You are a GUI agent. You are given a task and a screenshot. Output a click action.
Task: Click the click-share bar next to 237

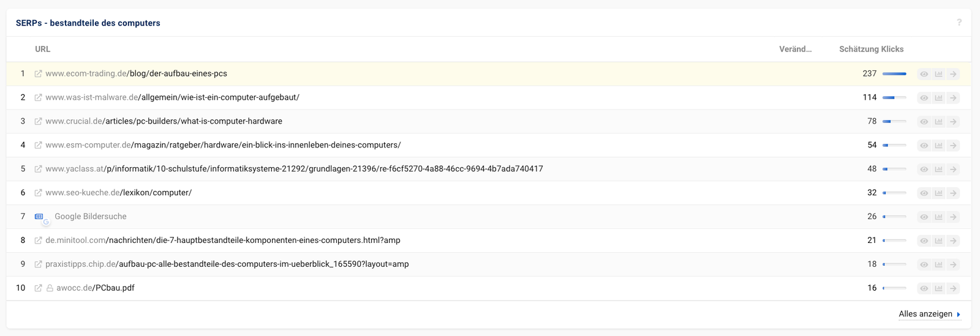(x=894, y=74)
